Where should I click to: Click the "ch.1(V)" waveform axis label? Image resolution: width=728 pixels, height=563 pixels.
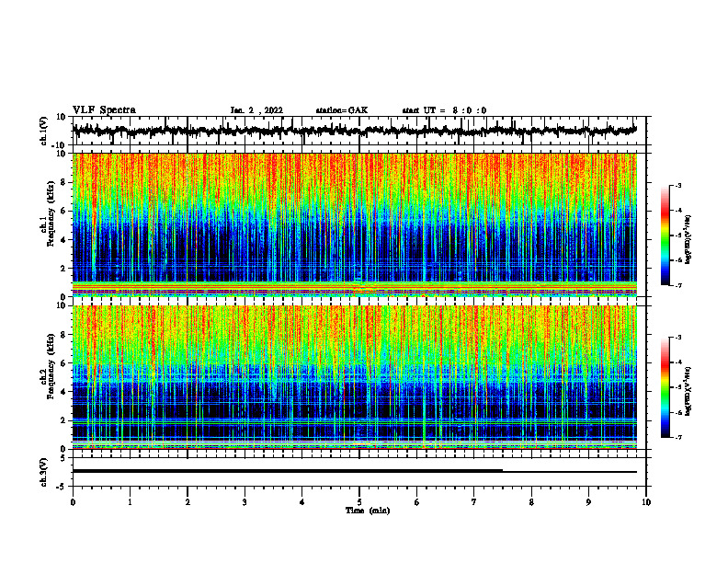[44, 131]
